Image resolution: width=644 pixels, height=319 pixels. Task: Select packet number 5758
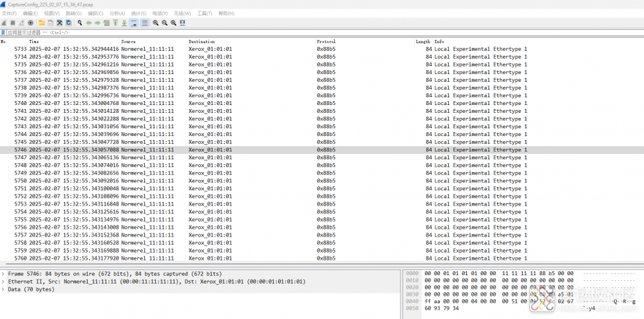322,243
